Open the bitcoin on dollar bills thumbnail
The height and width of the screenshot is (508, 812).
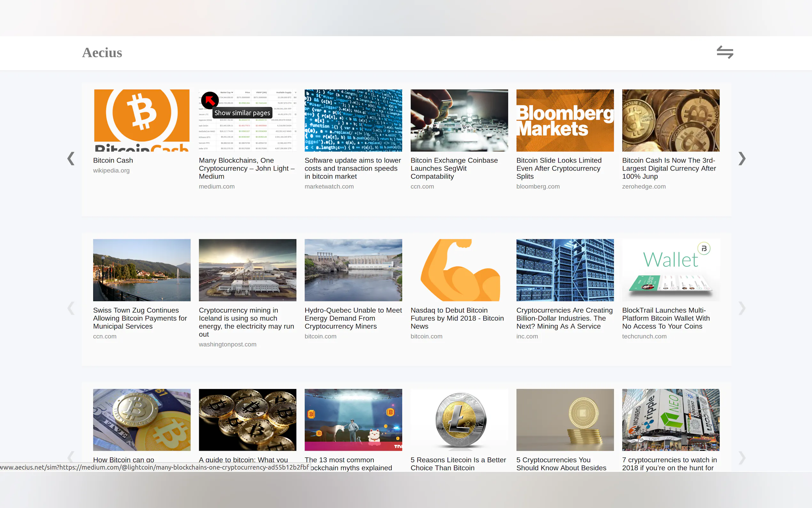pos(142,420)
